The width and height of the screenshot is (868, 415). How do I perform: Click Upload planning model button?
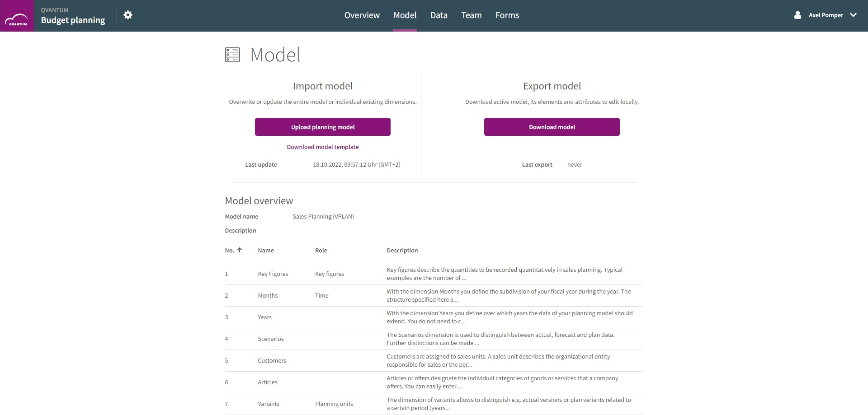click(x=322, y=127)
